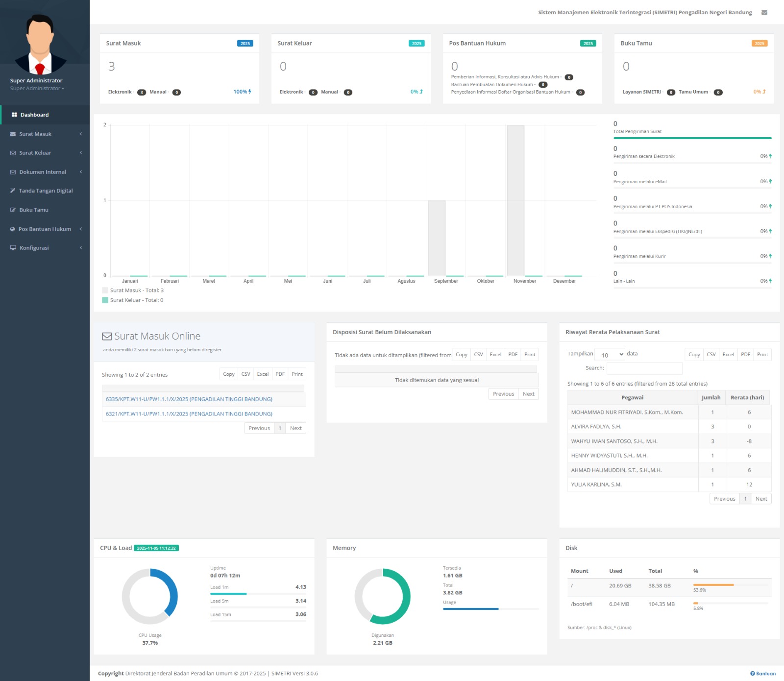Open the Tampilkan entries count dropdown
Screen dimensions: 784x681
(x=610, y=355)
